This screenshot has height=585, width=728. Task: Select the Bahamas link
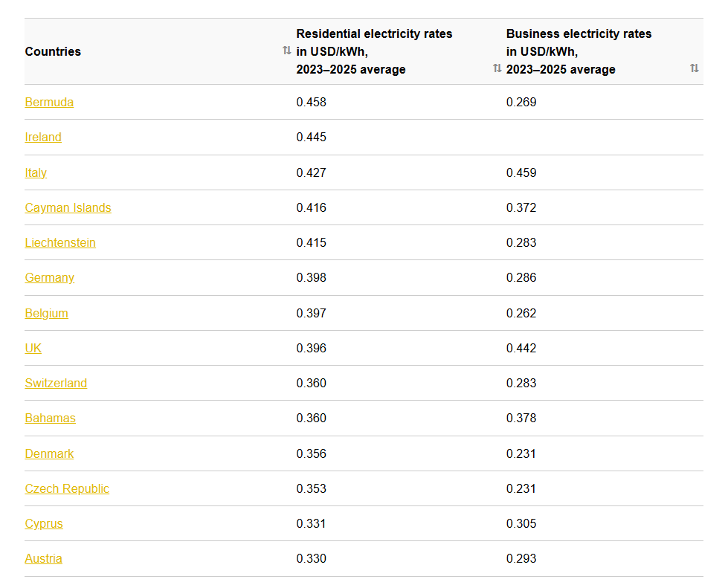pos(50,418)
